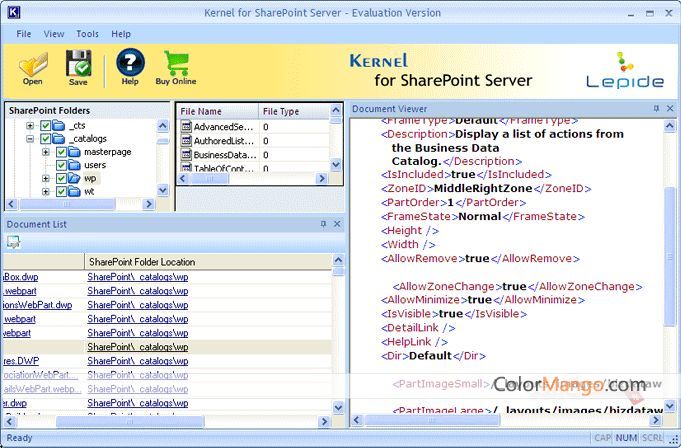
Task: Close the Document Viewer panel
Action: click(670, 109)
